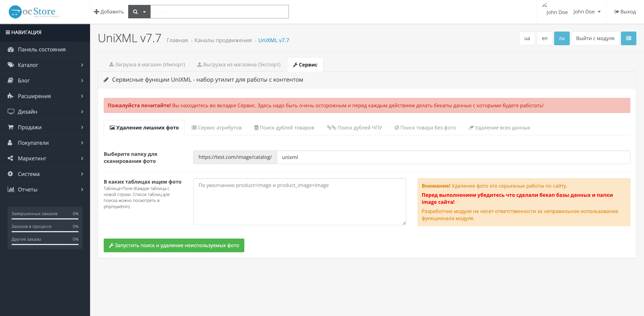644x316 pixels.
Task: Switch to Загрузка в магазин (Импорт) tab
Action: coord(147,65)
